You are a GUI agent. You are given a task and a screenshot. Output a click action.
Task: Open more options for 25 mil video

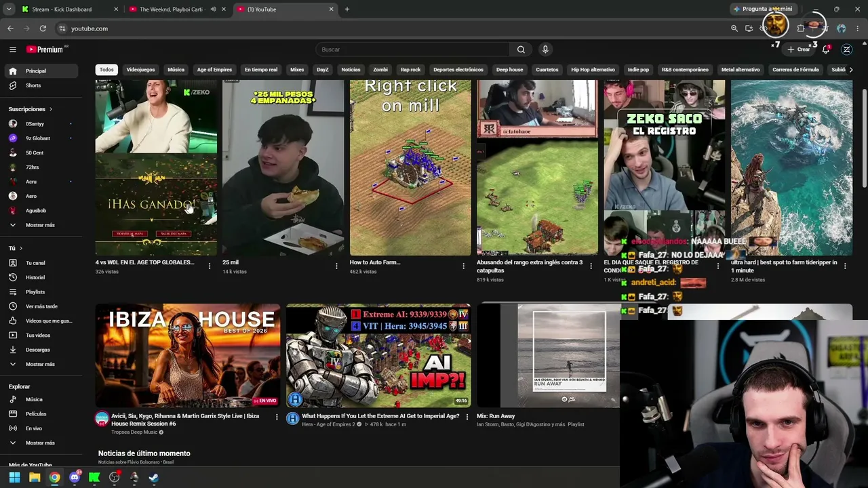click(336, 266)
